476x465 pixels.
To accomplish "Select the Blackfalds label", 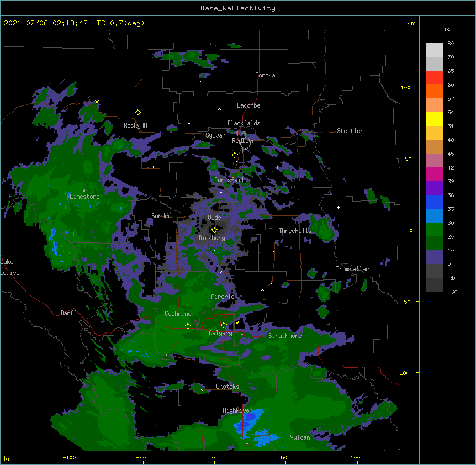I will click(244, 123).
